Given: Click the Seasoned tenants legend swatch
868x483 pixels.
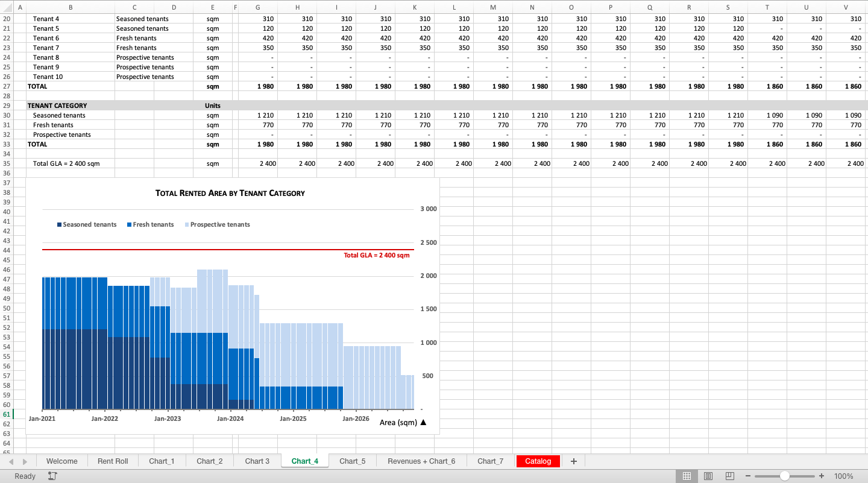Looking at the screenshot, I should pos(59,225).
